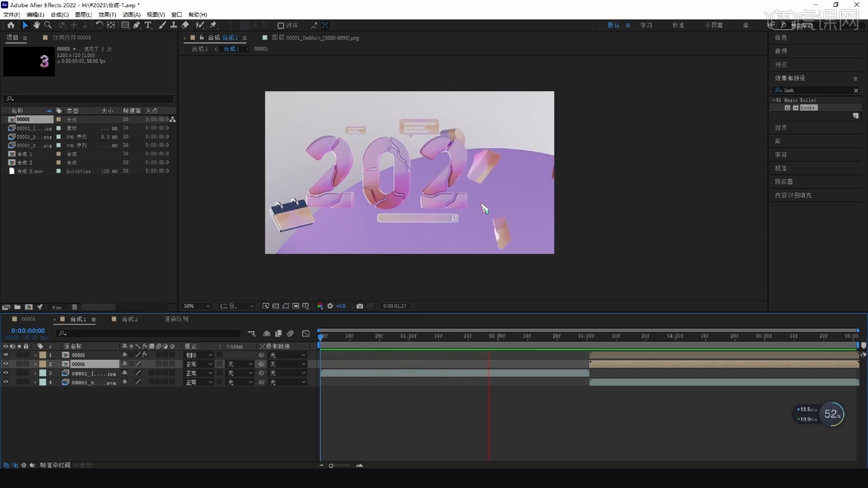The height and width of the screenshot is (488, 868).
Task: Select the Pen tool
Action: click(137, 25)
